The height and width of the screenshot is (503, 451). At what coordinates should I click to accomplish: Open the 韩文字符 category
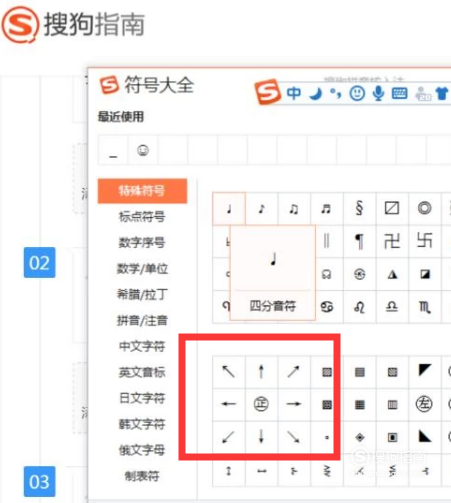point(142,424)
